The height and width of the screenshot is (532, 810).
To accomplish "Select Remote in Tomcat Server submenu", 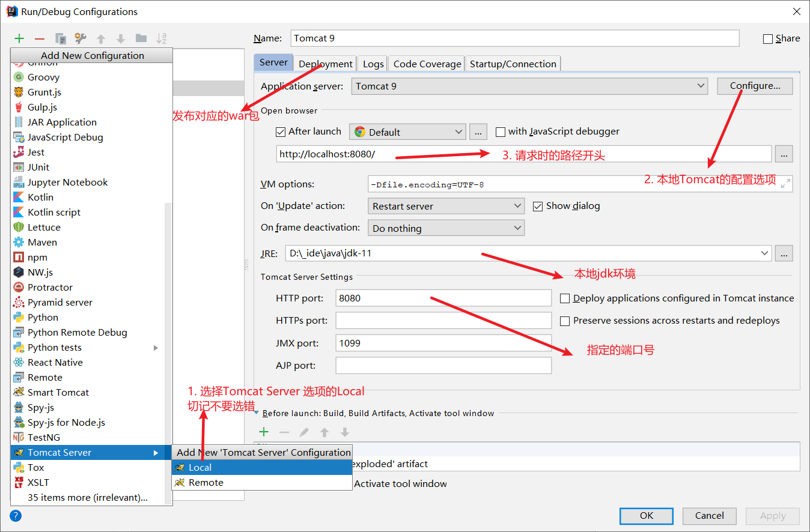I will tap(262, 482).
